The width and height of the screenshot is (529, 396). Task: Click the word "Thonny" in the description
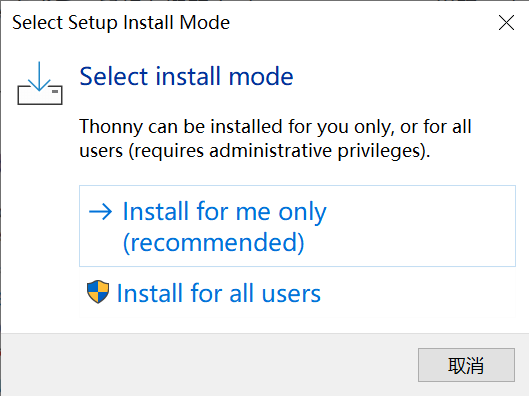[111, 127]
